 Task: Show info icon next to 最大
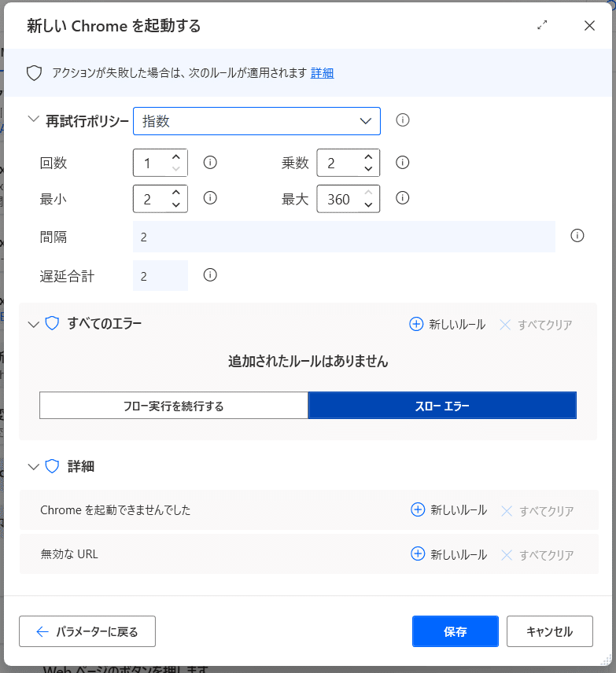403,198
